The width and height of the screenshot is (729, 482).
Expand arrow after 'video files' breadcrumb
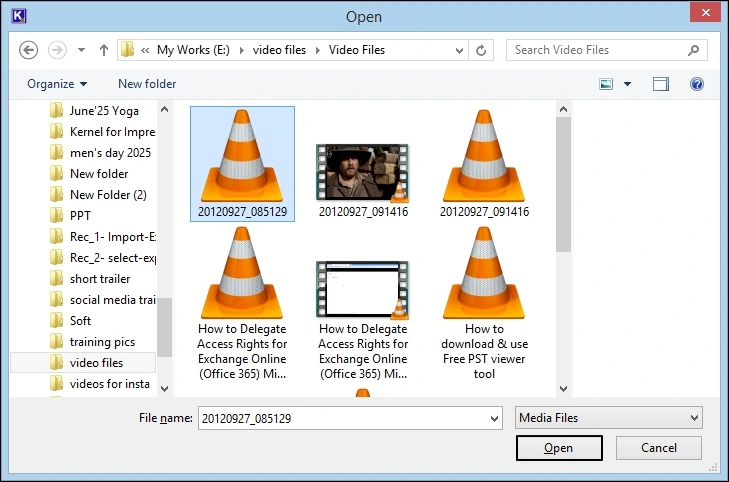pyautogui.click(x=318, y=50)
